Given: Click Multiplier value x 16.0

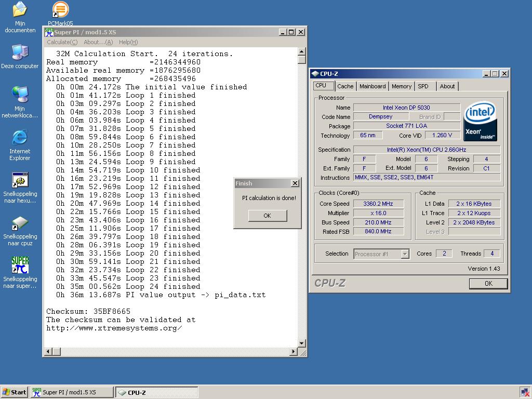Looking at the screenshot, I should pos(378,213).
